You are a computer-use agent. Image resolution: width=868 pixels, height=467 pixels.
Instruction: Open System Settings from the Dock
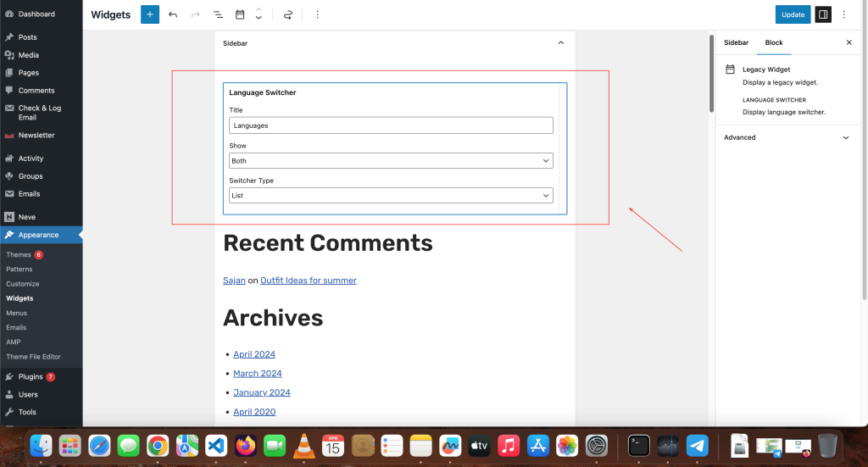coord(597,446)
